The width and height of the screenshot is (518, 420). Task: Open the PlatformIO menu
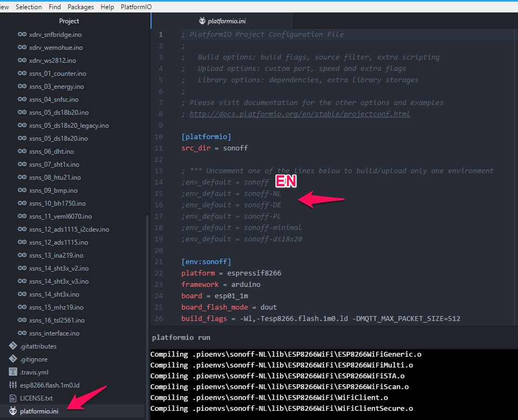click(x=136, y=7)
